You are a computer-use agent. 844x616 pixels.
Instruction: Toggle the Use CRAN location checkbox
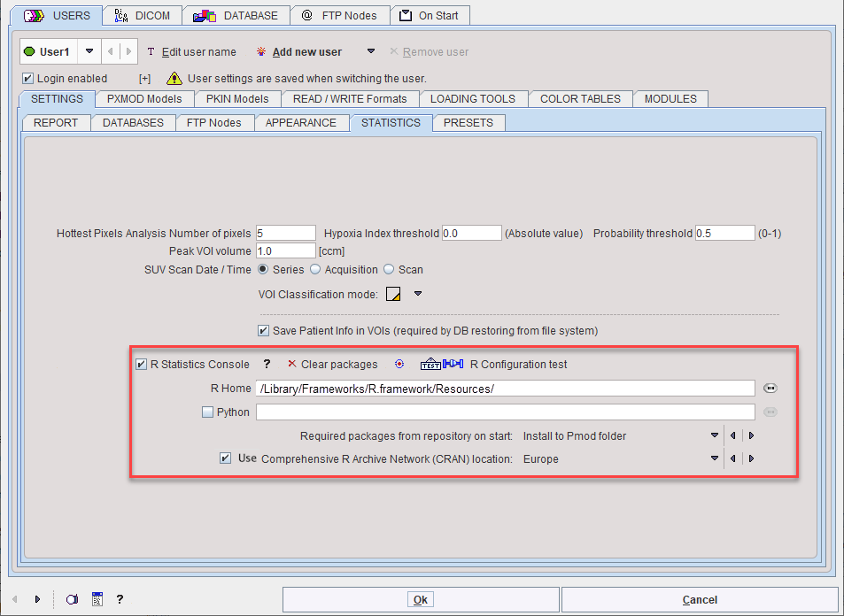226,458
